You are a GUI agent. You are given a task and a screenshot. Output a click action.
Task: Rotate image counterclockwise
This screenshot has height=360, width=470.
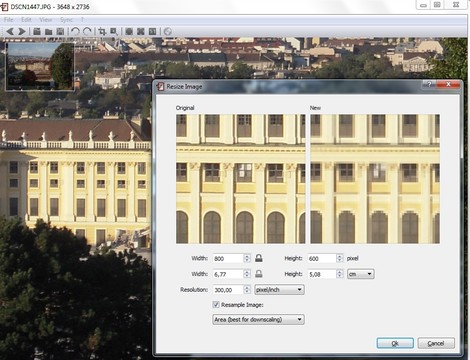pos(75,31)
